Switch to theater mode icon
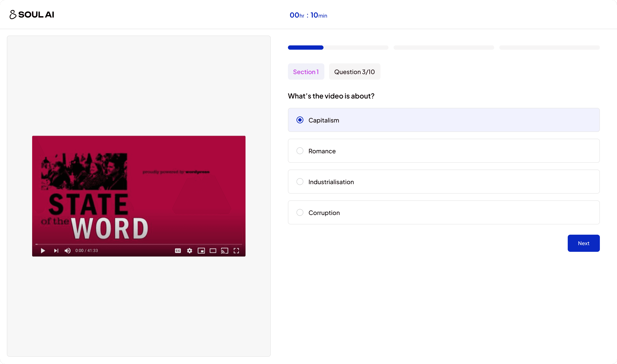This screenshot has height=364, width=617. pos(213,251)
